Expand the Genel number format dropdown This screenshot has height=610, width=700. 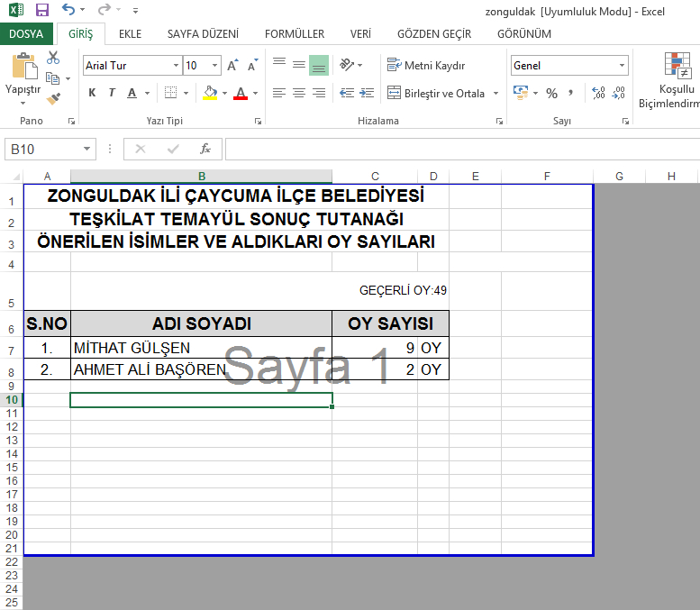[622, 66]
